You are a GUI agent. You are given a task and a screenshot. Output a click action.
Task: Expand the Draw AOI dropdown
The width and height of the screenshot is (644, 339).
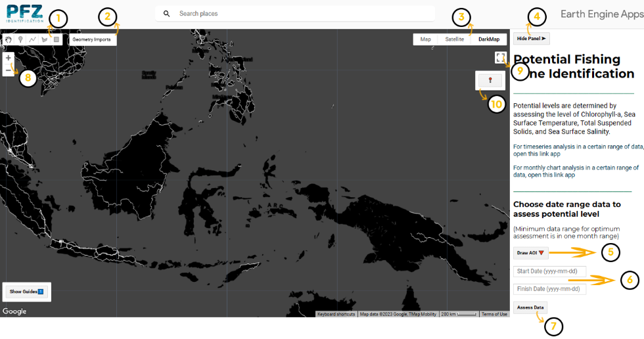[531, 253]
